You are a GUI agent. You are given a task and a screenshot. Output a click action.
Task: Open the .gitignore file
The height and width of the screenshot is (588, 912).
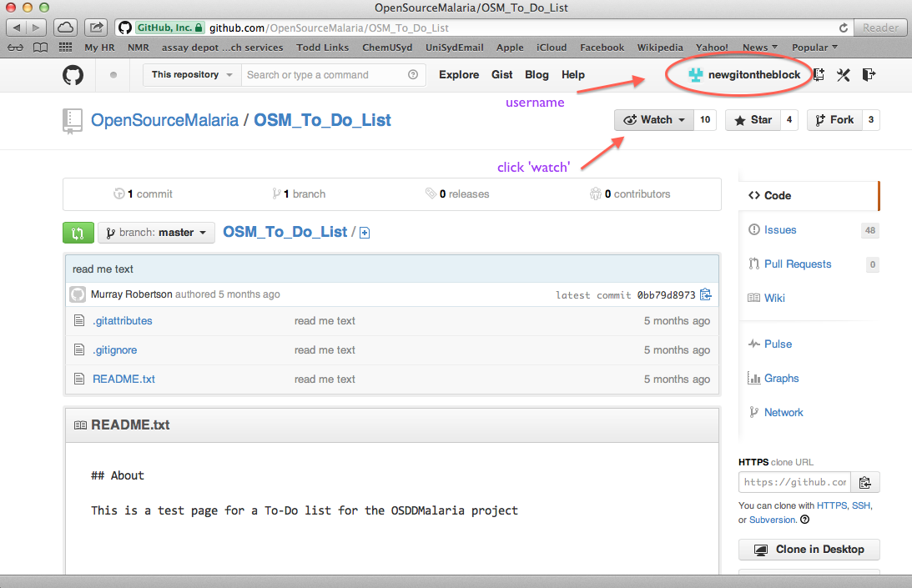pos(115,350)
